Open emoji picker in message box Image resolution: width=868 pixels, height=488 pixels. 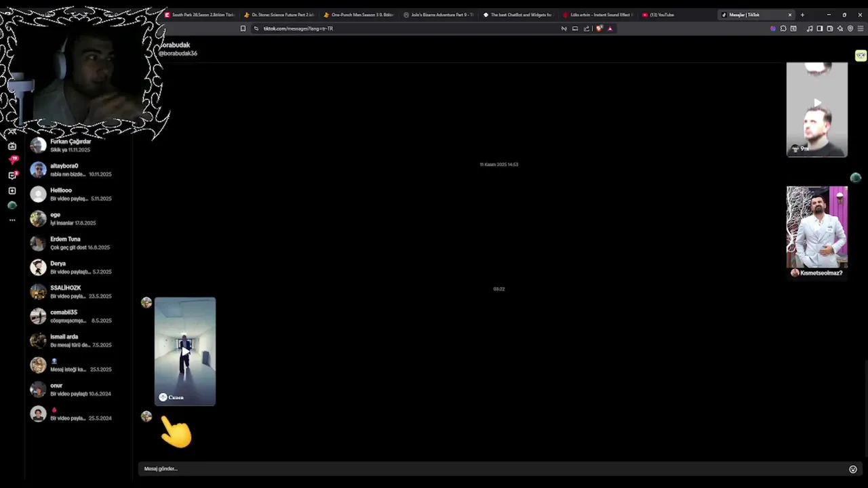coord(853,469)
